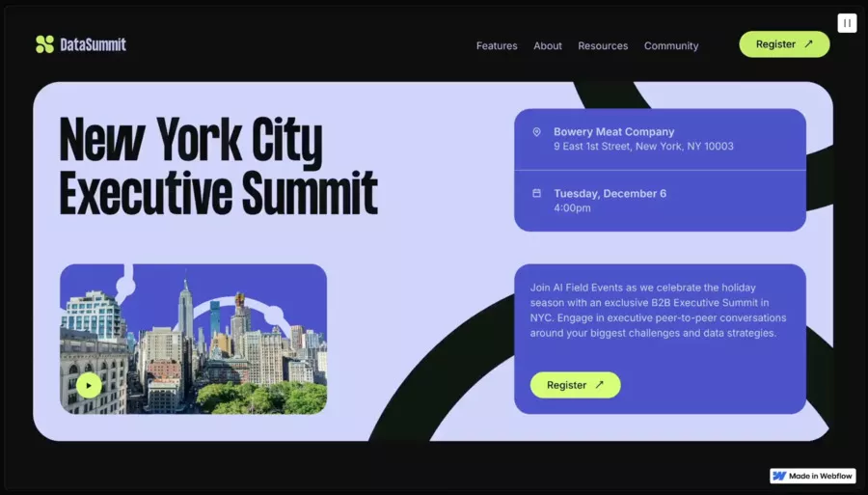Click the Join AI Field Events description paragraph

658,310
